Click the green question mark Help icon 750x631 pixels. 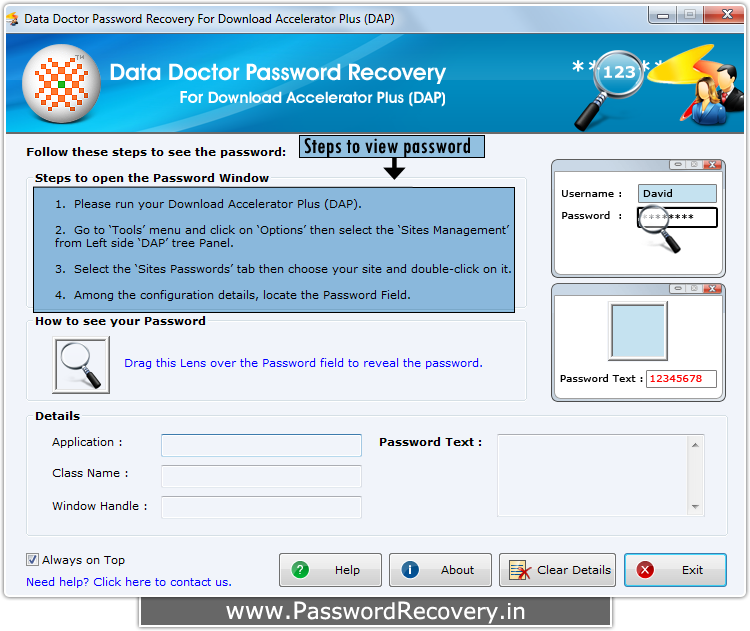(x=300, y=570)
